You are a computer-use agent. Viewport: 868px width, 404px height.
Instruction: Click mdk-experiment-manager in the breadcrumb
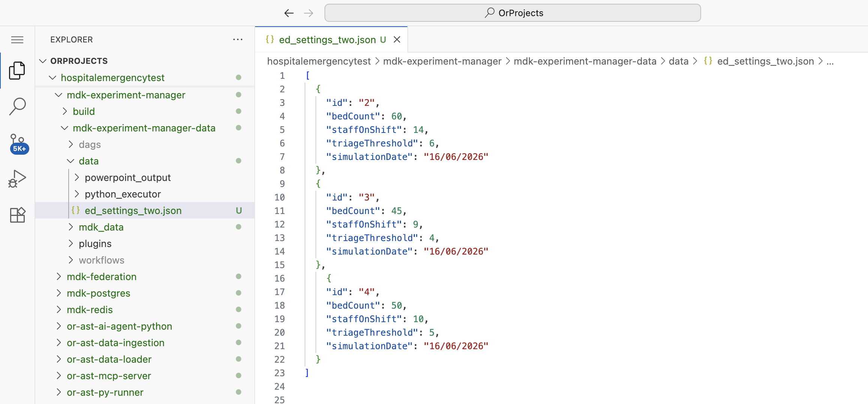point(442,61)
